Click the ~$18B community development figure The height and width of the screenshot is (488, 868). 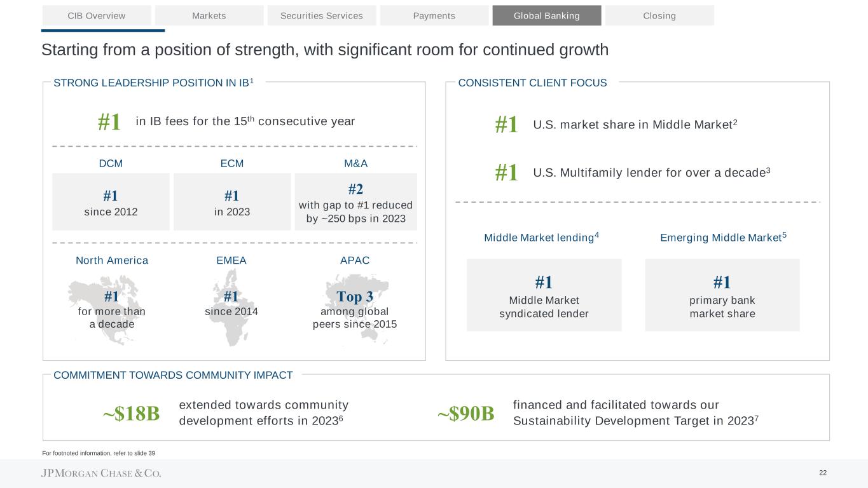click(131, 414)
